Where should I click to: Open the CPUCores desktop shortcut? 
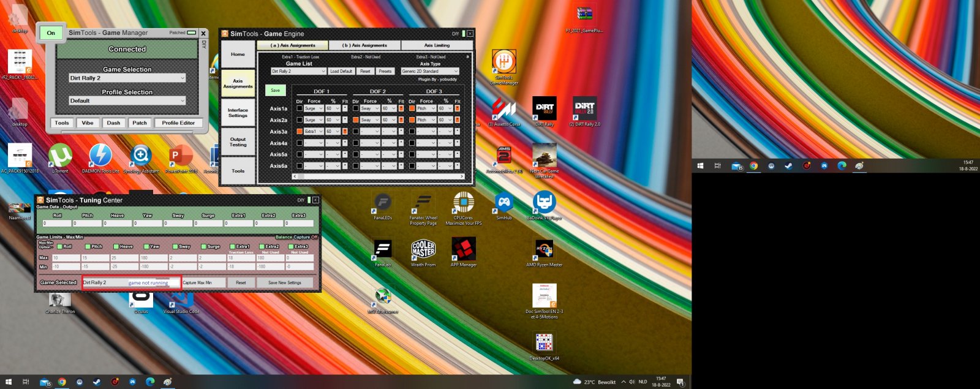[464, 202]
